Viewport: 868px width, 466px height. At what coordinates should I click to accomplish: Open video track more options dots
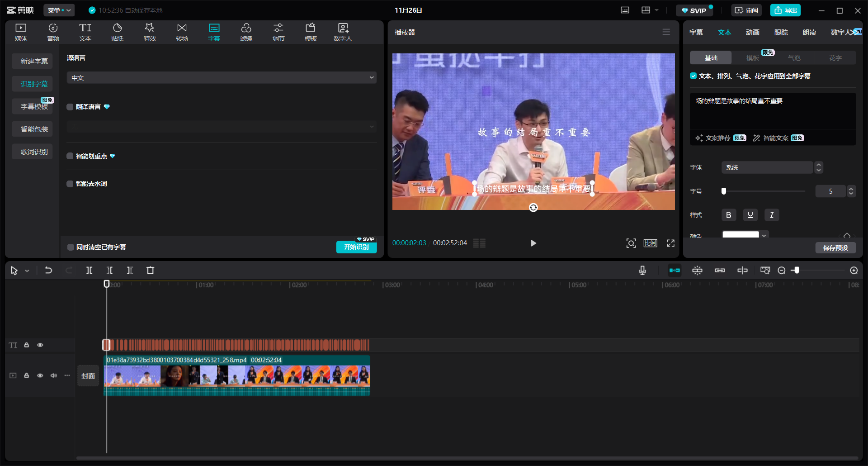(x=67, y=376)
